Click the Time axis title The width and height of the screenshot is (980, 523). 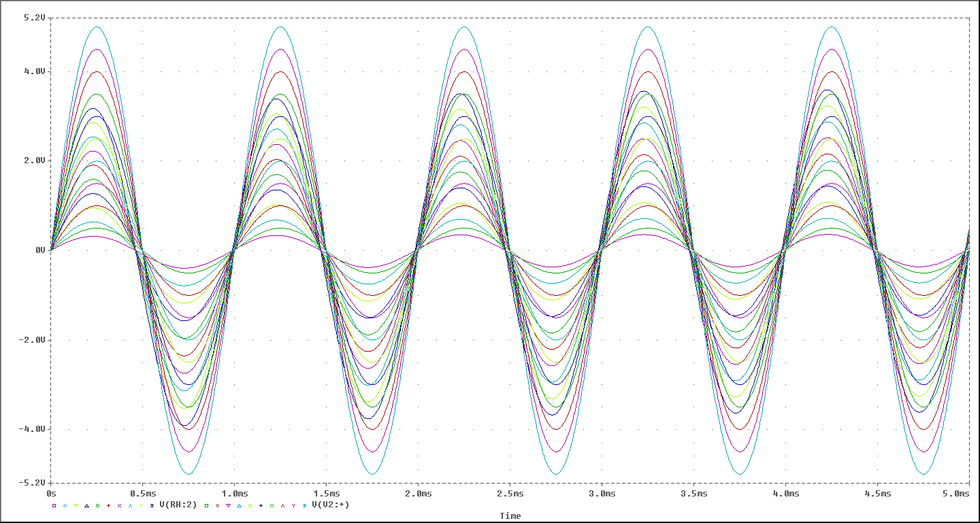(510, 516)
